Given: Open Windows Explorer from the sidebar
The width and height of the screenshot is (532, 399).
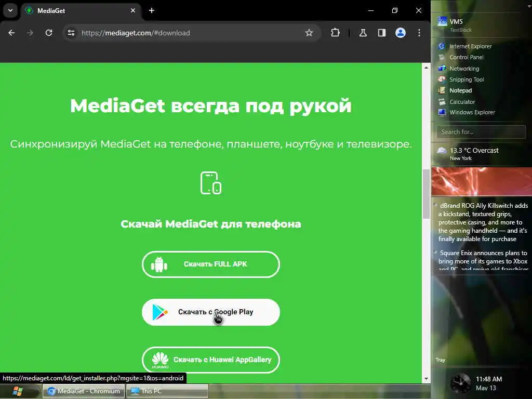Looking at the screenshot, I should point(472,112).
